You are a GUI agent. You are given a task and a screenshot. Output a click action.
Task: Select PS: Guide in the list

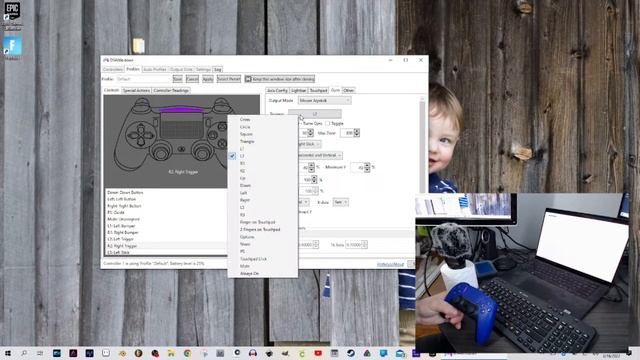pos(166,212)
